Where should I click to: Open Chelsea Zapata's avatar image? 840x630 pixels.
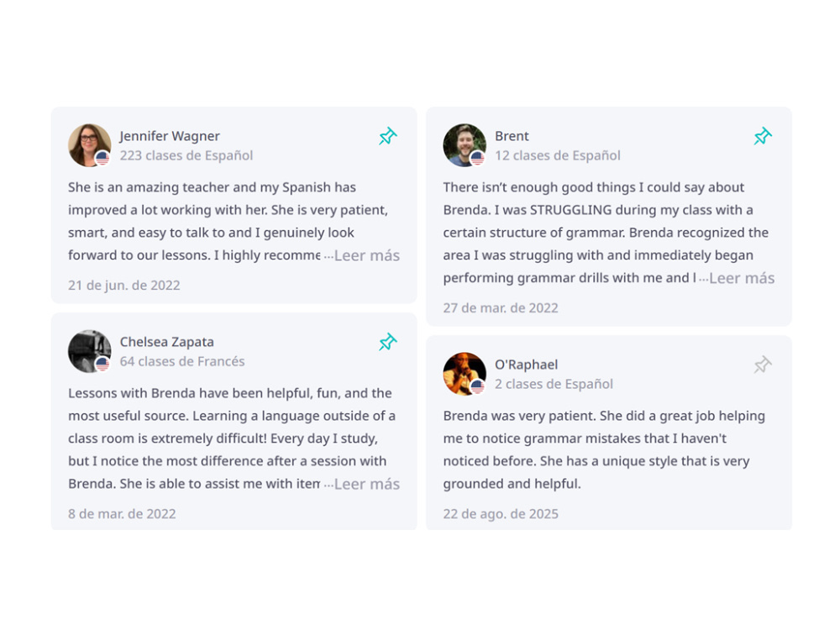90,351
